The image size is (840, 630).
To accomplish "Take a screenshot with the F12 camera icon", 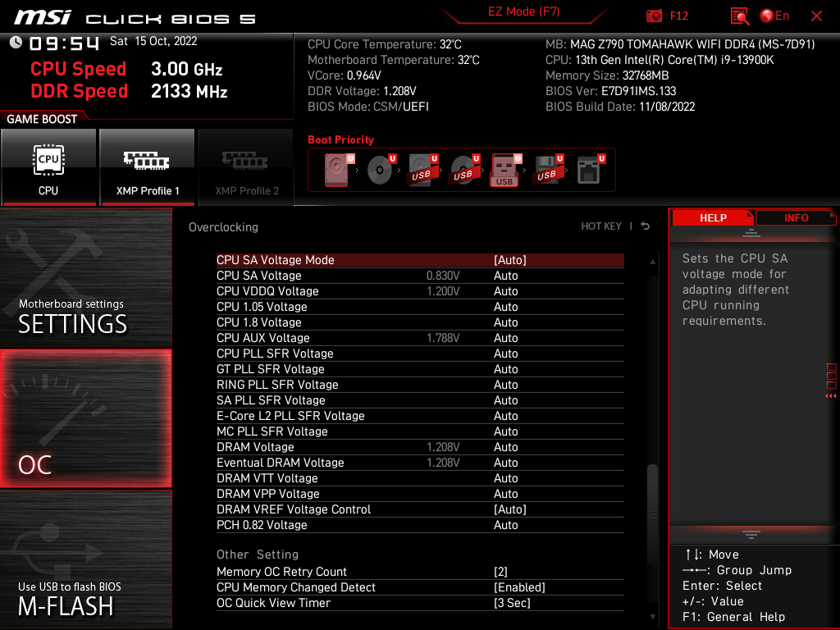I will tap(654, 16).
